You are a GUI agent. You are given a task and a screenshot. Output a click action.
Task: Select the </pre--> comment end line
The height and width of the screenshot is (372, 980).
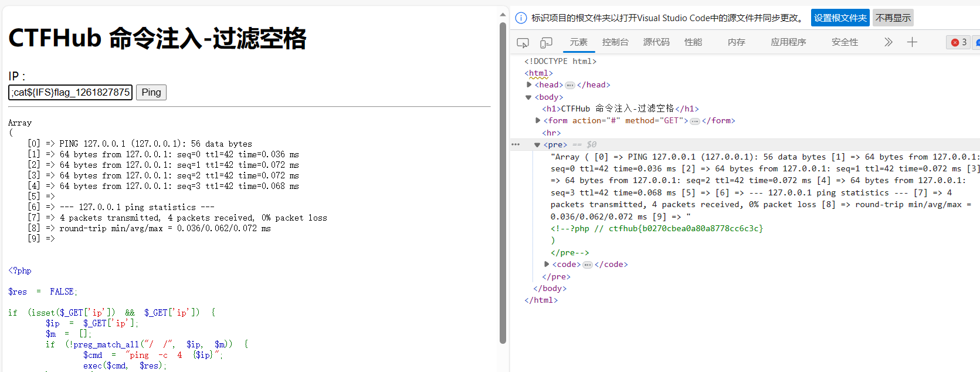[570, 253]
